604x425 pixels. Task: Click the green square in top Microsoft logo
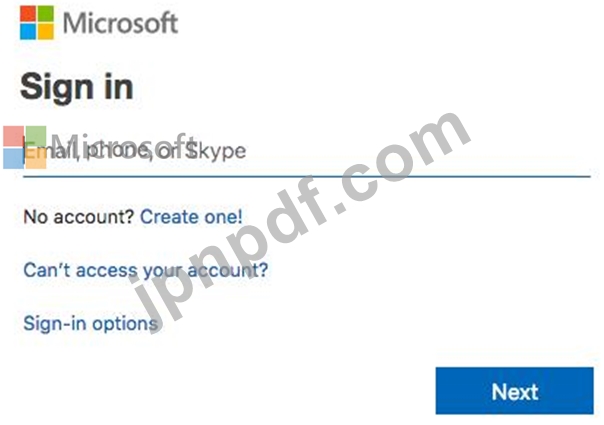click(46, 14)
